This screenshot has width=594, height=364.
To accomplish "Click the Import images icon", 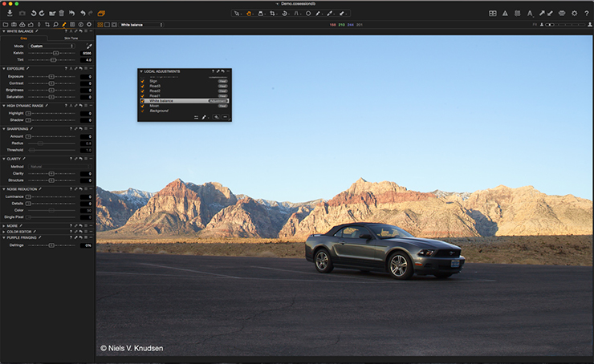I will [x=10, y=14].
